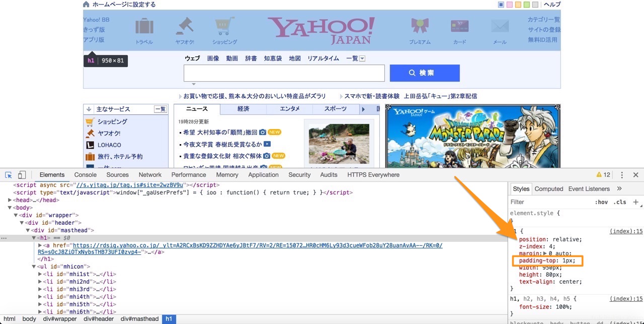Select the 経済 news tab
Viewport: 644px width, 324px height.
pos(244,109)
